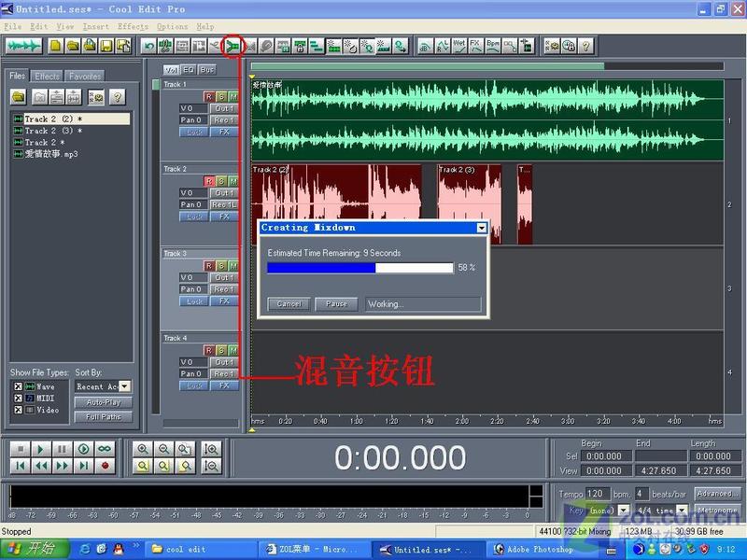Click the Undo arrow toolbar icon
Image resolution: width=747 pixels, height=560 pixels.
point(149,46)
